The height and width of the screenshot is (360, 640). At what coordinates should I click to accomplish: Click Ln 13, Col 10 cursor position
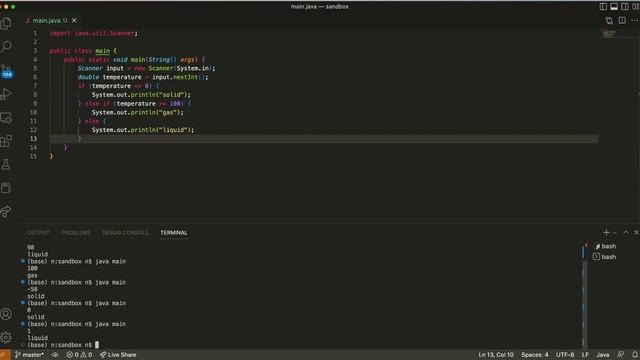pyautogui.click(x=496, y=355)
